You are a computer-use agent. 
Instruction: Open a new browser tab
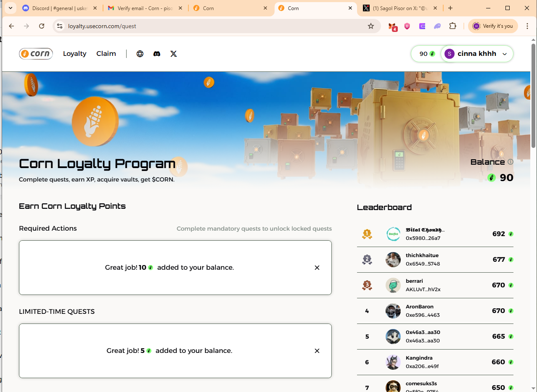[x=450, y=8]
